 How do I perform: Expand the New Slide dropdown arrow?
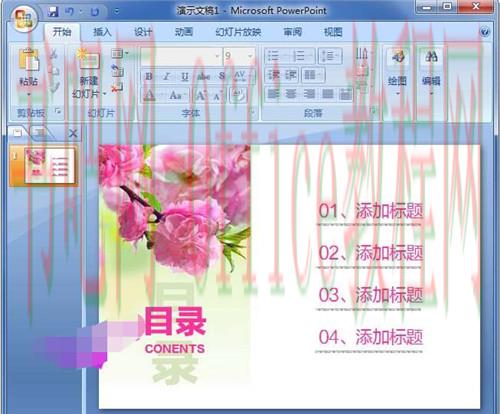coord(104,94)
